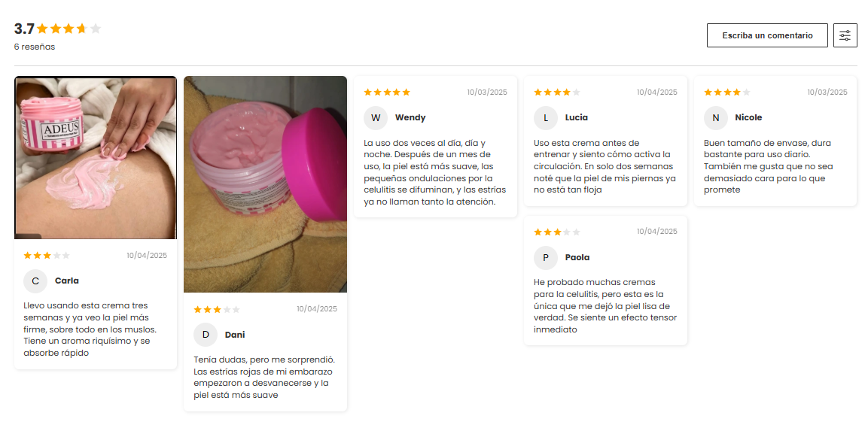
Task: Select Dani's round D avatar
Action: (206, 335)
